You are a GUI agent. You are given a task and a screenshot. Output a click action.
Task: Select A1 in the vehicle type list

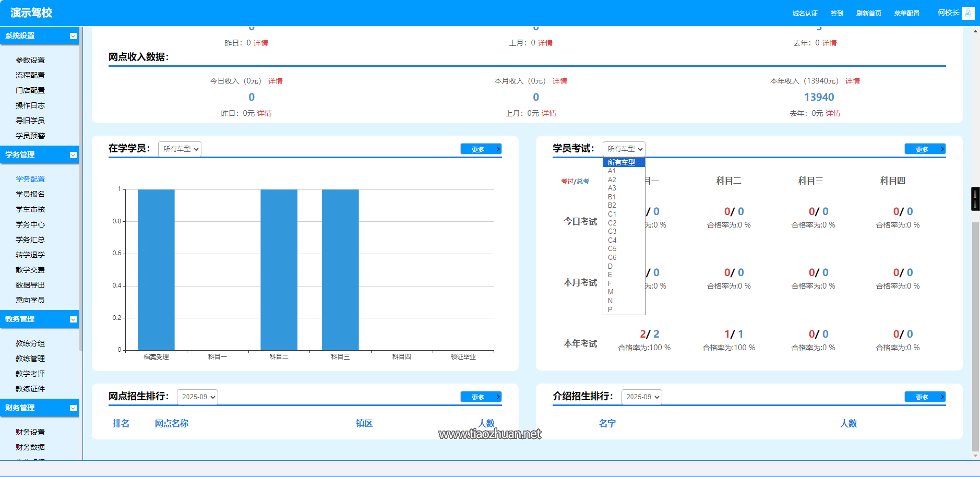point(624,171)
